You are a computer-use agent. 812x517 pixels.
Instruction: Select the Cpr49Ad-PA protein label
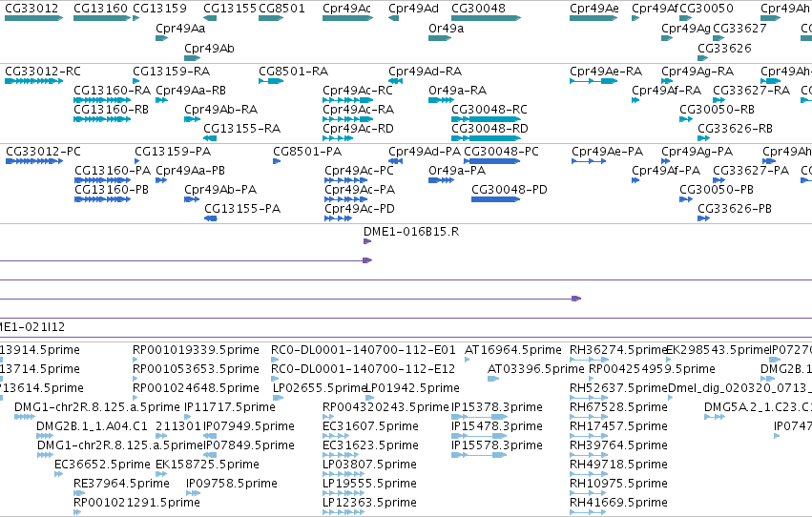coord(424,152)
